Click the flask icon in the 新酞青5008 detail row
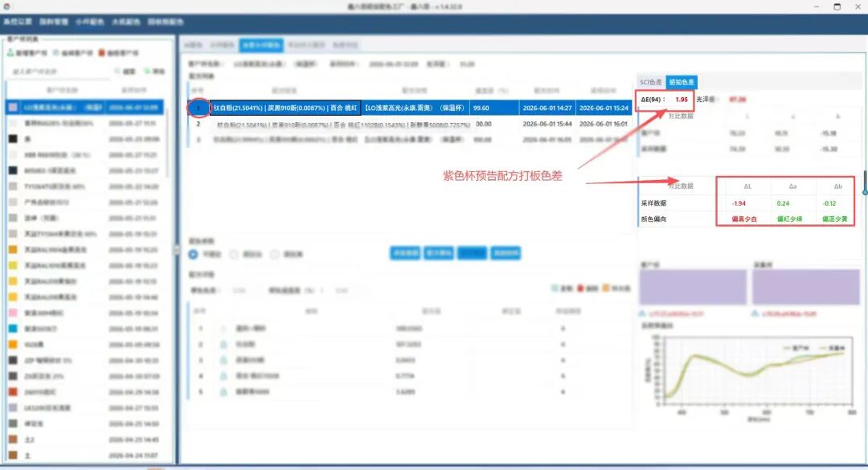This screenshot has width=868, height=470. click(223, 392)
